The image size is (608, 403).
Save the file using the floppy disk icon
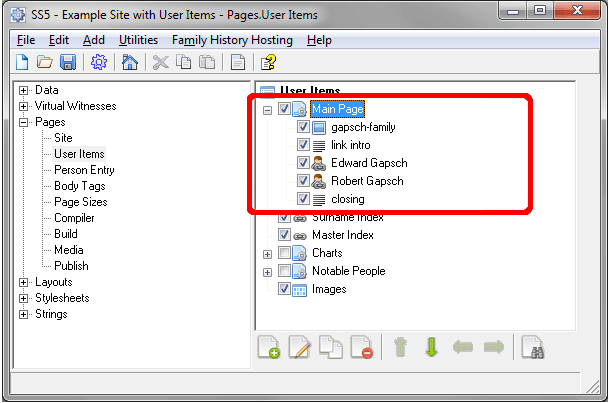68,63
